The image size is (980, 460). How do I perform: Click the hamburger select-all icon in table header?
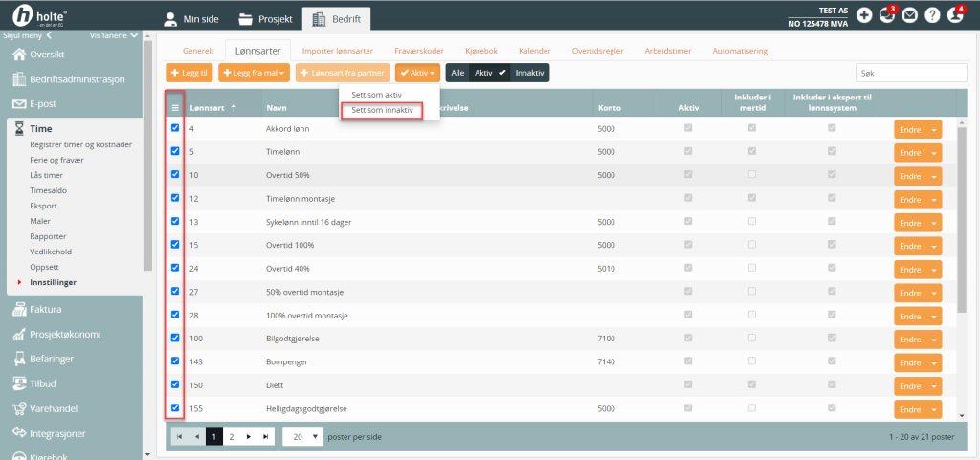(174, 108)
